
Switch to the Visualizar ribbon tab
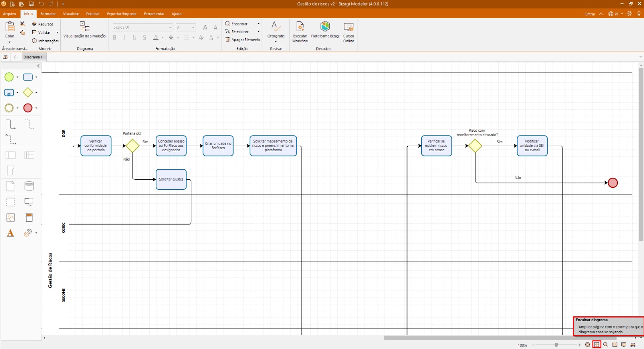pos(71,14)
